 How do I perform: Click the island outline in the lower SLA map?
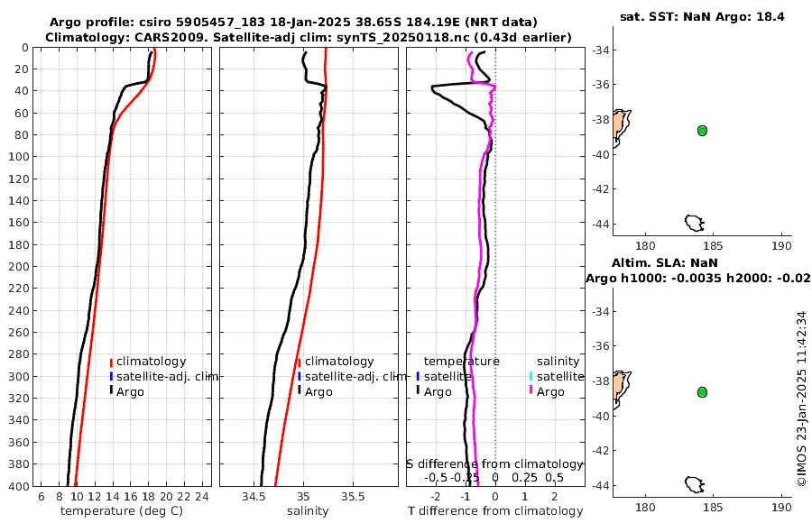tap(695, 485)
